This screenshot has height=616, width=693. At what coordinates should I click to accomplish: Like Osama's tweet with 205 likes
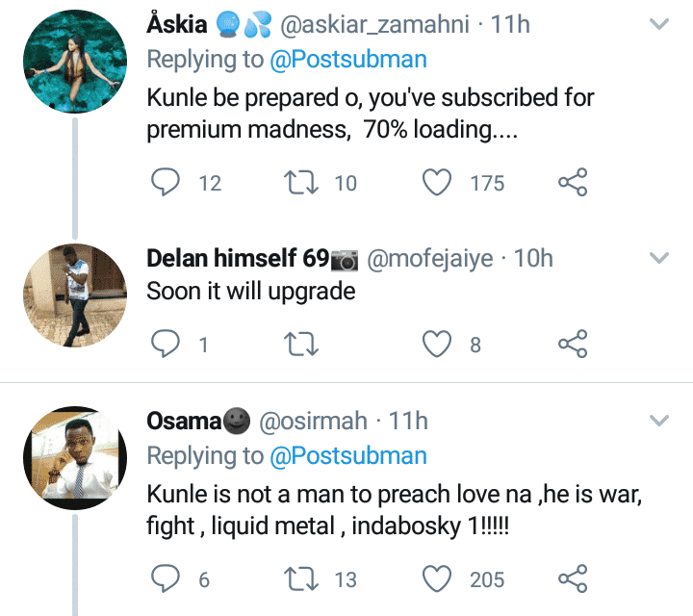[x=439, y=578]
